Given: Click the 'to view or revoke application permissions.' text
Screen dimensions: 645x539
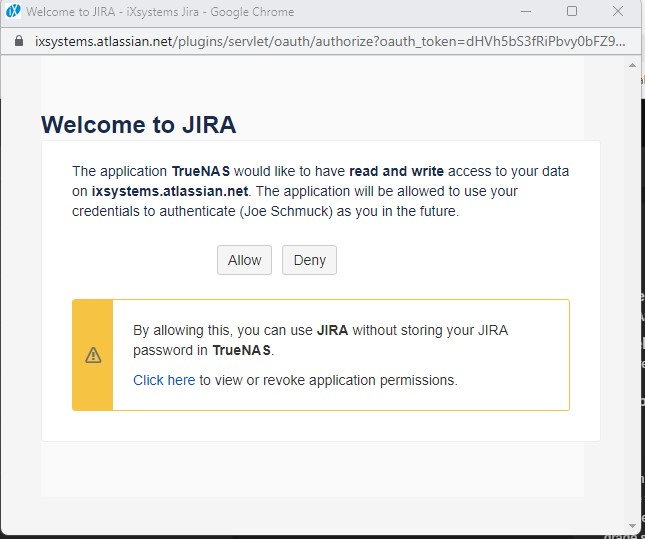Looking at the screenshot, I should point(328,380).
